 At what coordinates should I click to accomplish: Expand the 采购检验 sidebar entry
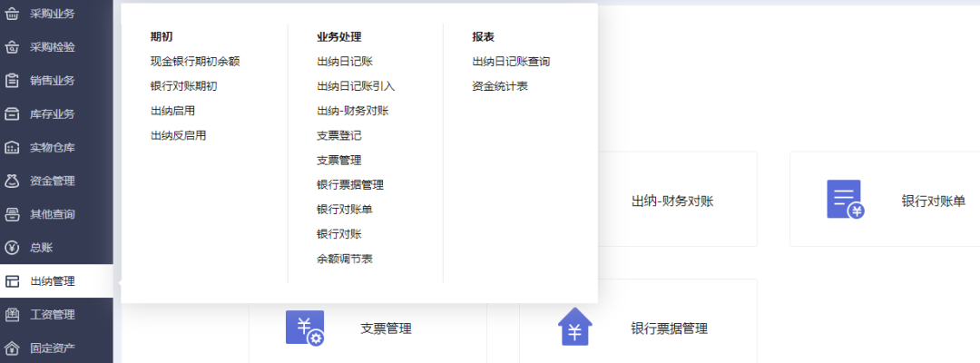53,47
